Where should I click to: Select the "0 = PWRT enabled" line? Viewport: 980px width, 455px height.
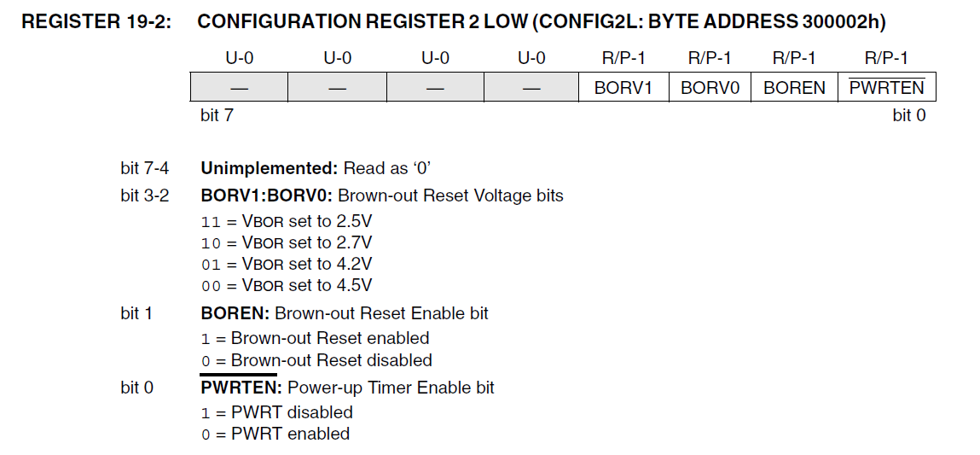(275, 434)
